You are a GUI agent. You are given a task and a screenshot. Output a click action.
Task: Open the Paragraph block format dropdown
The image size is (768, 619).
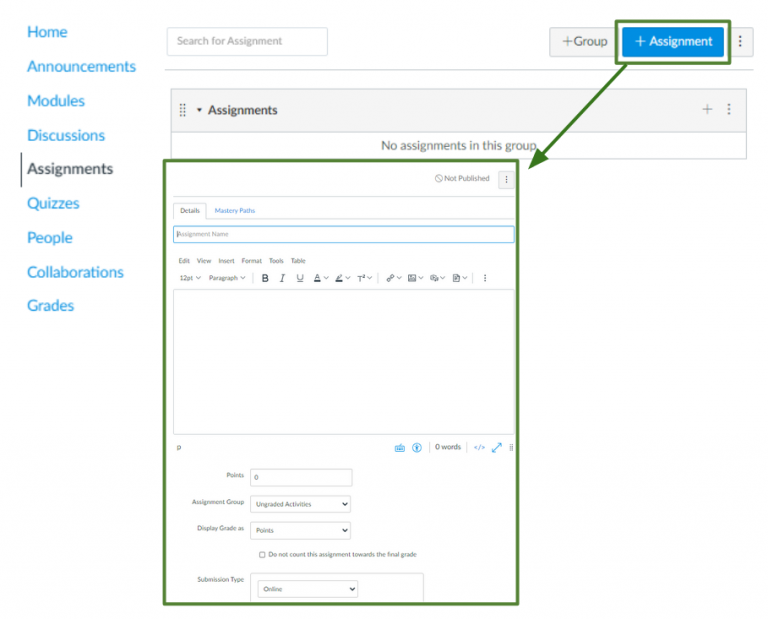click(227, 278)
